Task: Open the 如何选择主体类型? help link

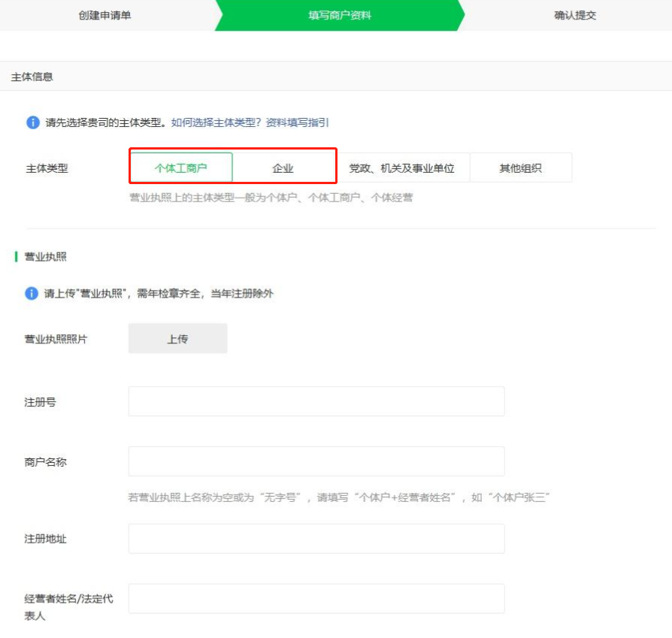Action: [216, 122]
